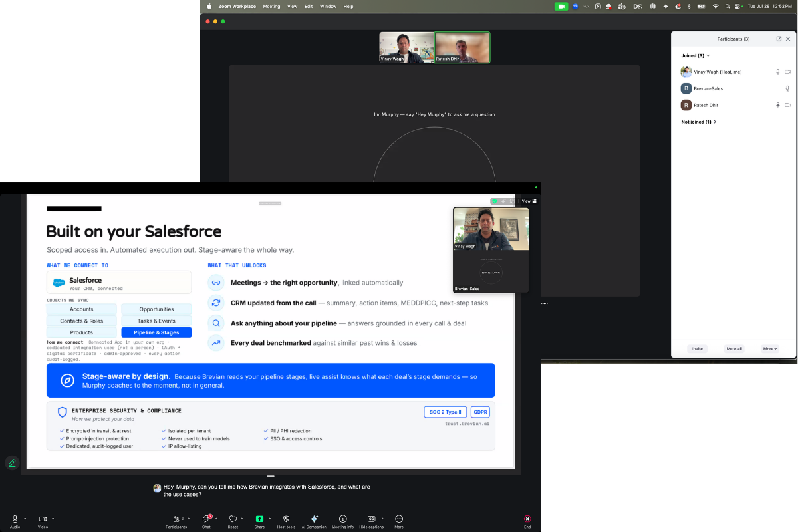Open the View menu above floating video
The height and width of the screenshot is (532, 798).
coord(529,201)
